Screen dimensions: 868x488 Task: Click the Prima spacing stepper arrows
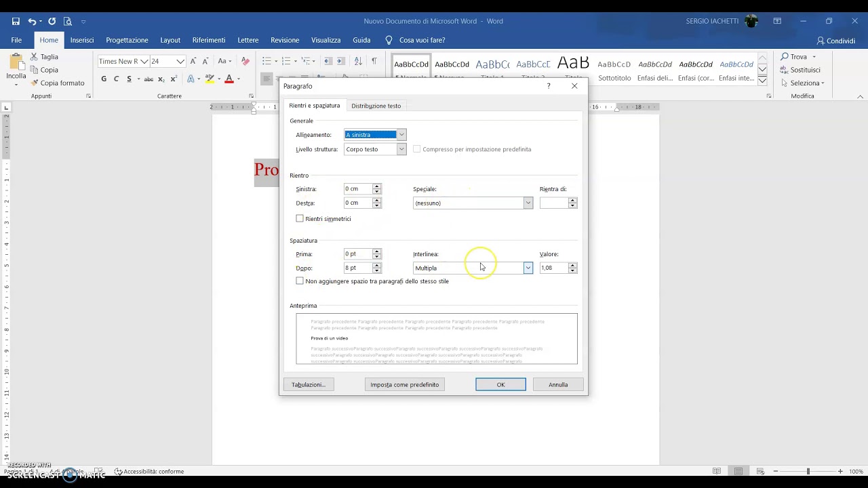point(376,254)
